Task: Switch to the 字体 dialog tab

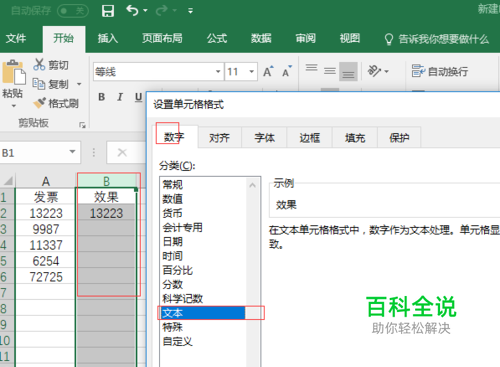Action: (x=264, y=137)
